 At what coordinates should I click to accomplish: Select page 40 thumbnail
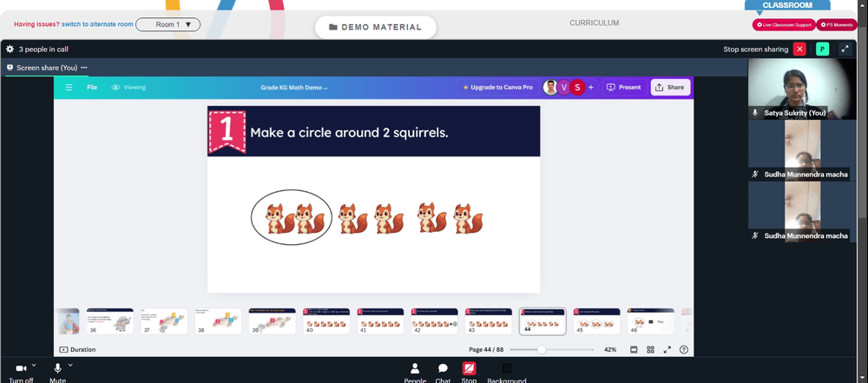click(x=326, y=321)
